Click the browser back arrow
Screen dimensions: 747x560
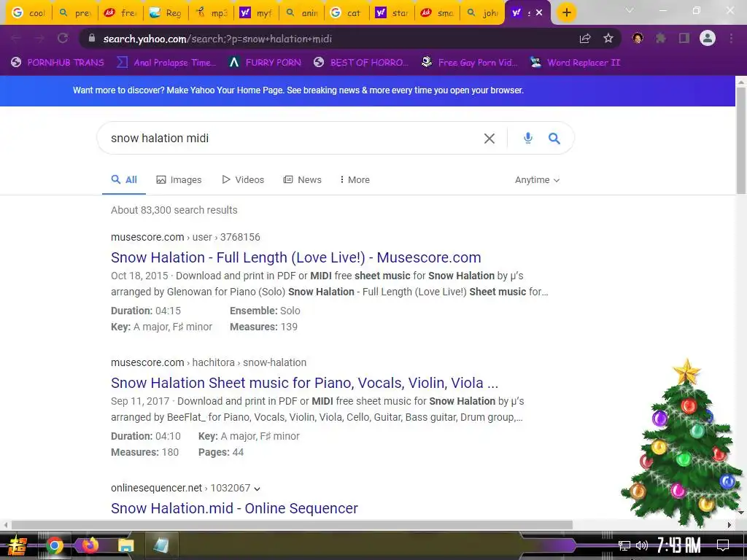pyautogui.click(x=16, y=39)
